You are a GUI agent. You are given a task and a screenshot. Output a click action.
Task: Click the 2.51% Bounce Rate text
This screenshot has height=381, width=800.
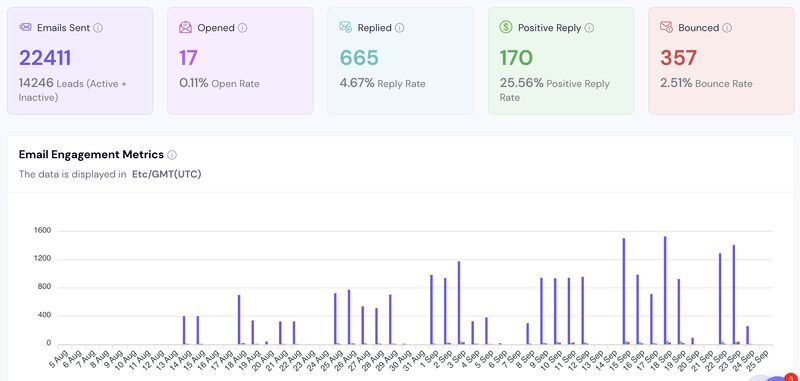coord(706,83)
